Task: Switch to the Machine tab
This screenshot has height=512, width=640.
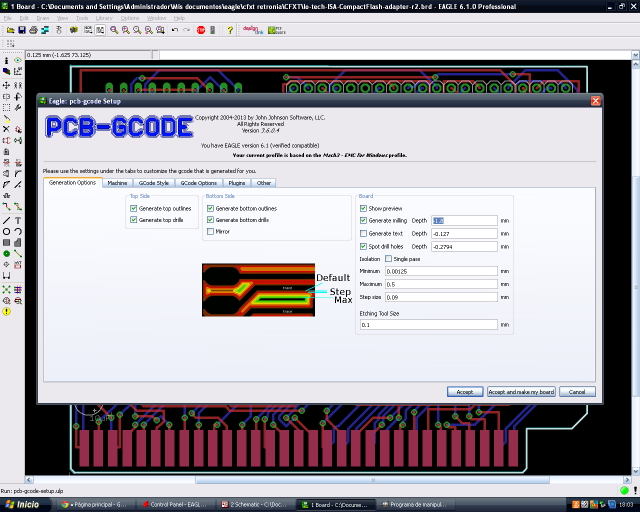Action: [117, 183]
